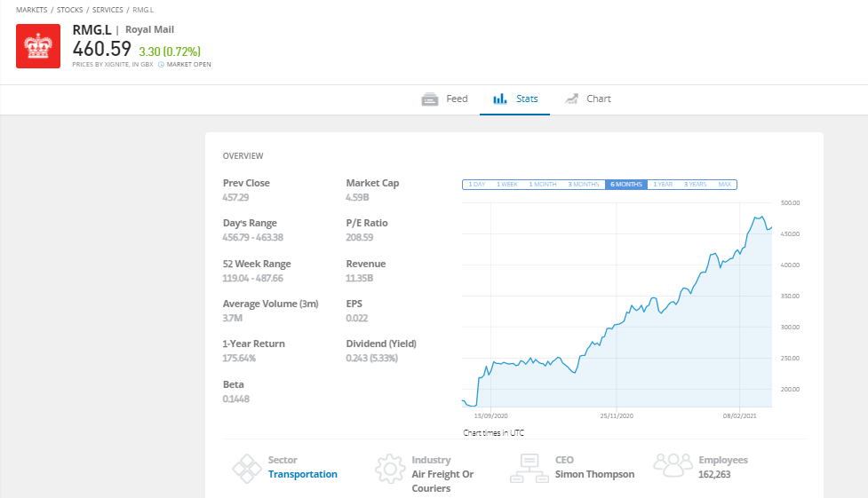The image size is (868, 498).
Task: Click the 162,263 employees figure
Action: click(x=714, y=474)
